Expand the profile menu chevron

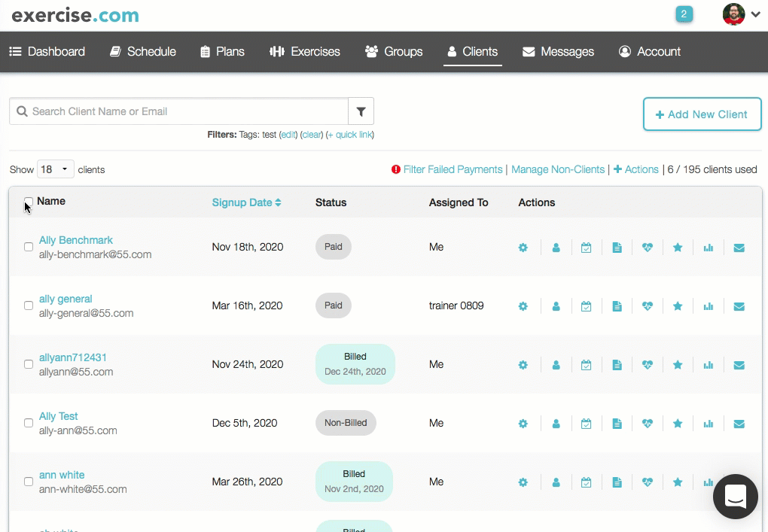click(x=755, y=14)
